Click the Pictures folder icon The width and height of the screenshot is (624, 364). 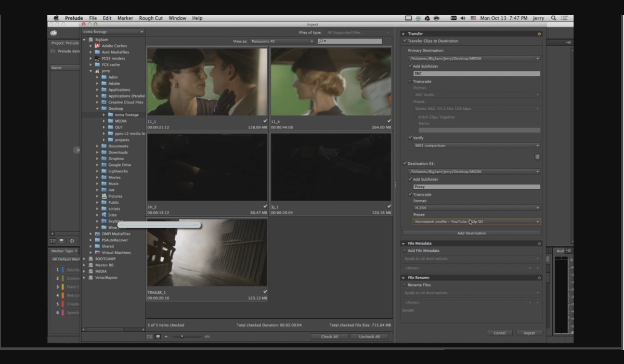tap(104, 196)
